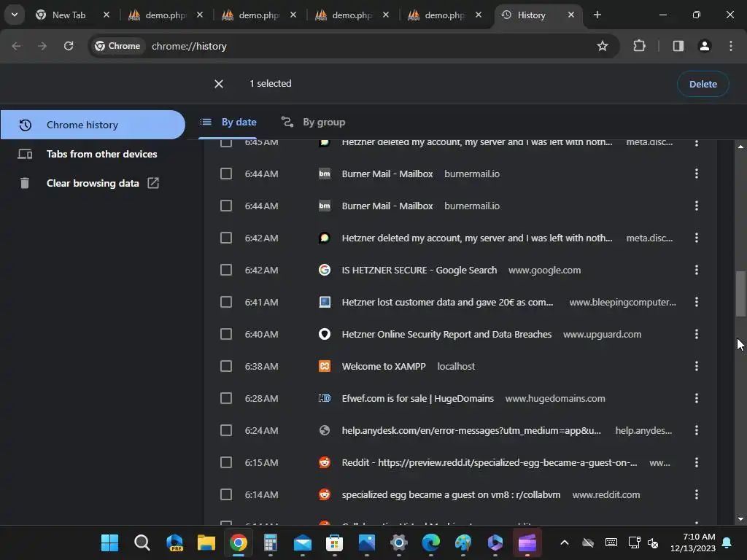Screen dimensions: 747x560
Task: Close the New Tab tab
Action: (107, 15)
